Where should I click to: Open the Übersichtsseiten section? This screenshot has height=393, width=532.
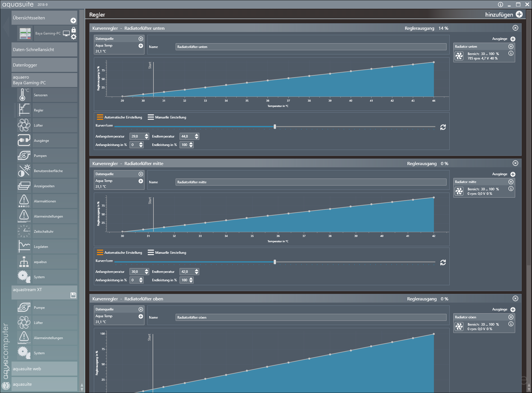coord(44,18)
